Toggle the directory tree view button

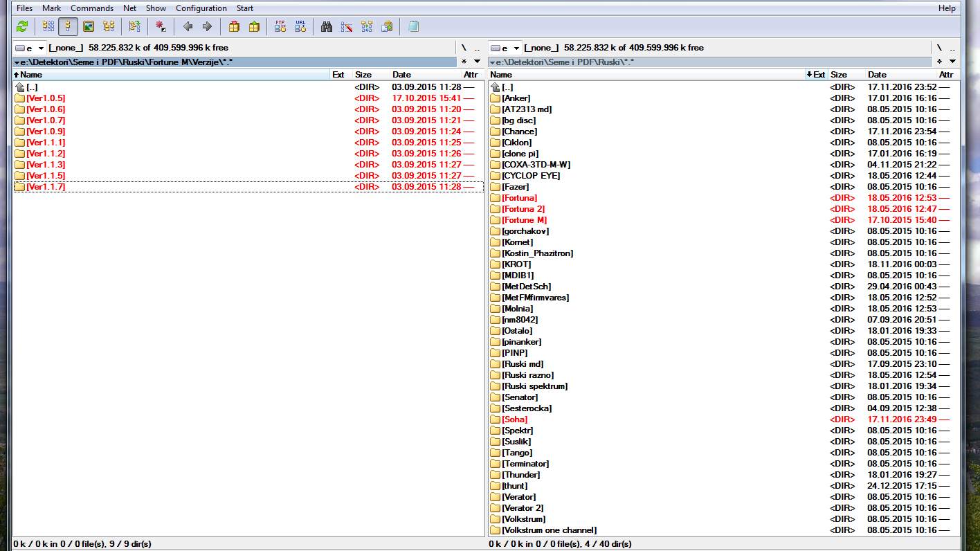point(109,26)
